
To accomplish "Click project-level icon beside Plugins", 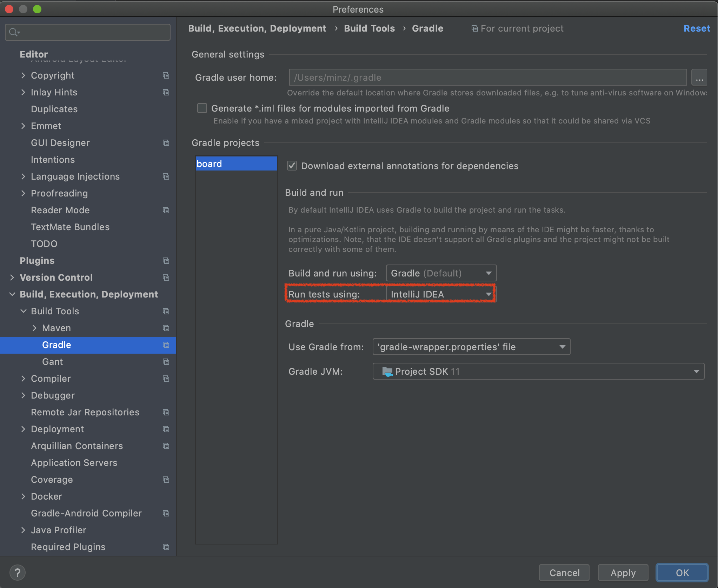I will (166, 261).
